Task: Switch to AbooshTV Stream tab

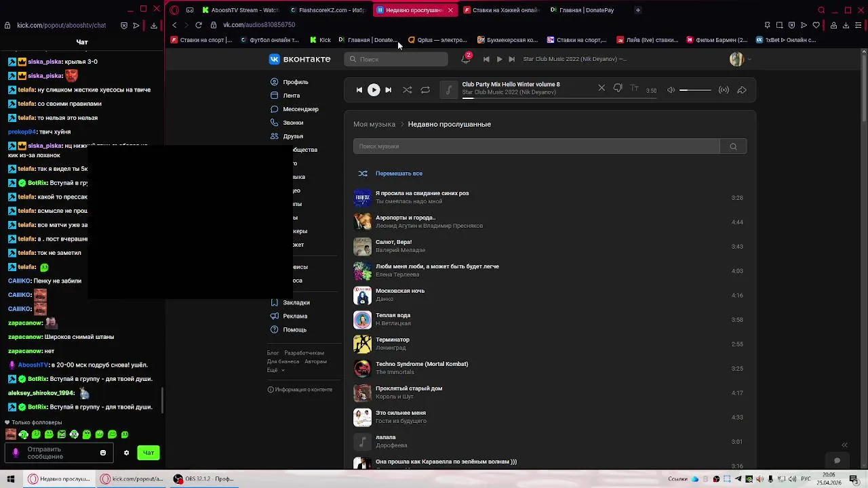Action: (x=240, y=10)
